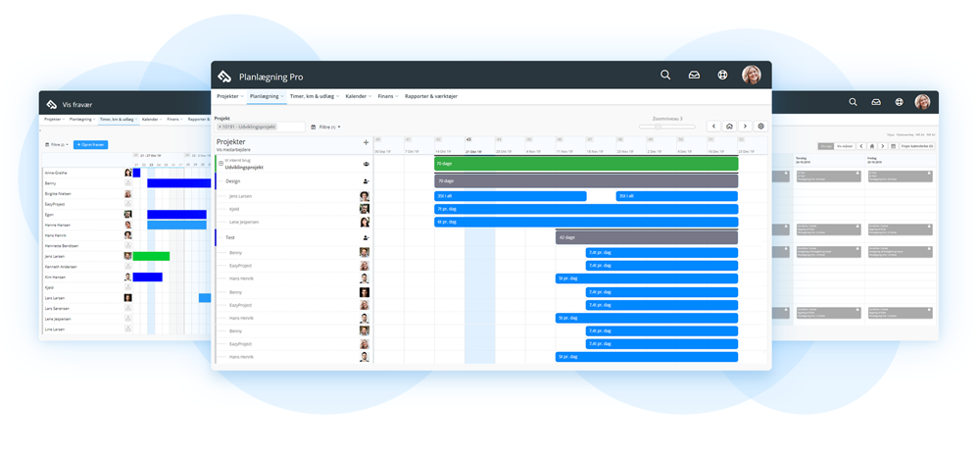Click the Vis fravær window logo icon
980x455 pixels.
click(x=52, y=104)
